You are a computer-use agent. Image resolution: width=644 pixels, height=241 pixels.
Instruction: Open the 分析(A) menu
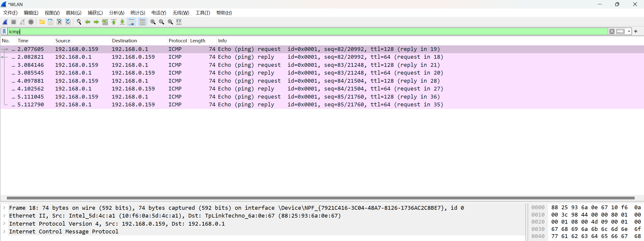(117, 13)
